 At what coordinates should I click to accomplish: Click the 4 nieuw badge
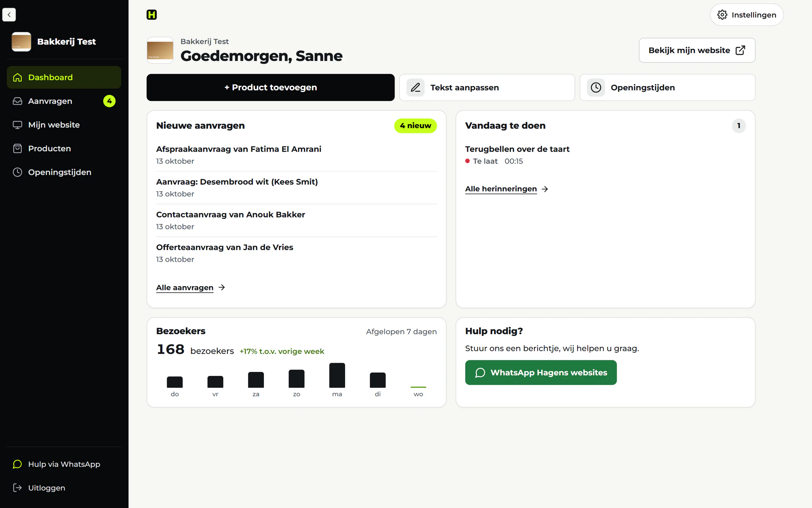coord(415,126)
